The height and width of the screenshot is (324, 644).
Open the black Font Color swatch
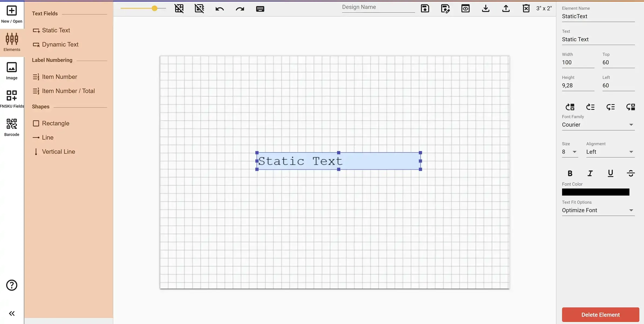pos(595,192)
